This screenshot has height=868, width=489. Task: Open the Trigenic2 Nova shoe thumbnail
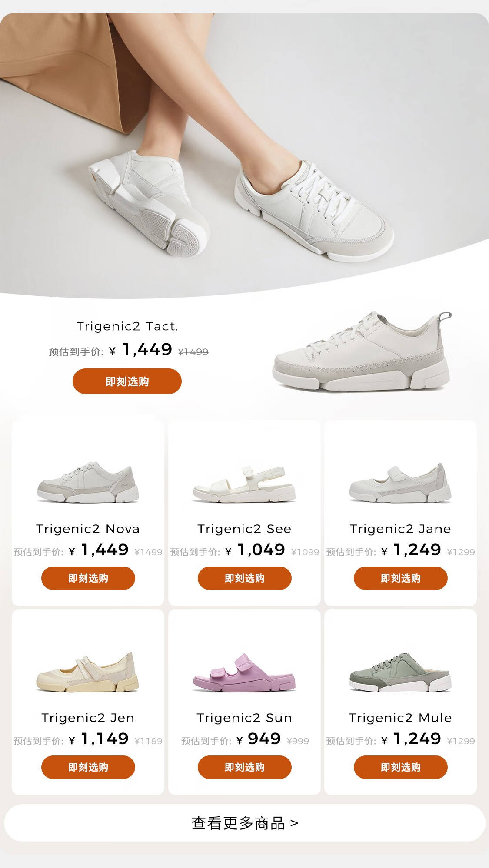(x=88, y=482)
